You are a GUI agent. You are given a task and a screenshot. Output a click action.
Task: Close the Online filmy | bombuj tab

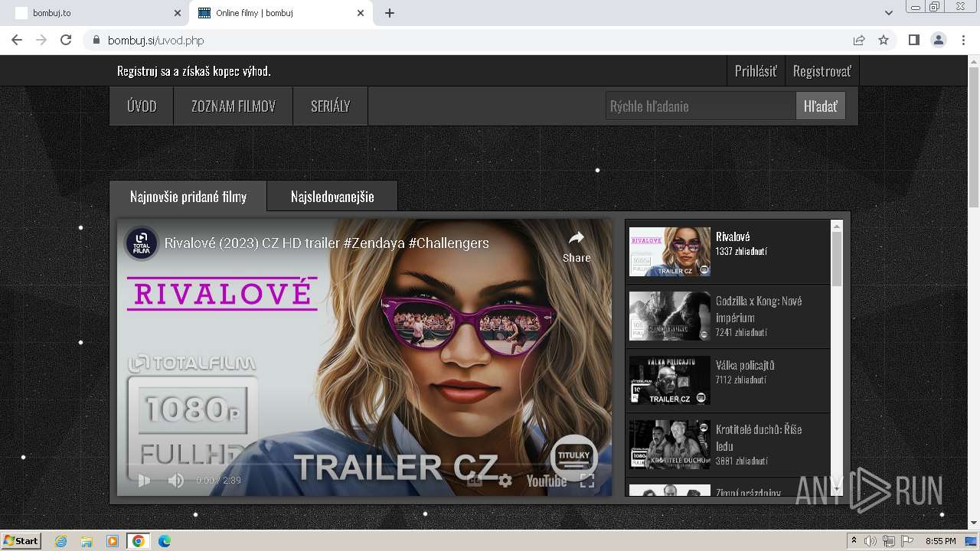pos(360,13)
